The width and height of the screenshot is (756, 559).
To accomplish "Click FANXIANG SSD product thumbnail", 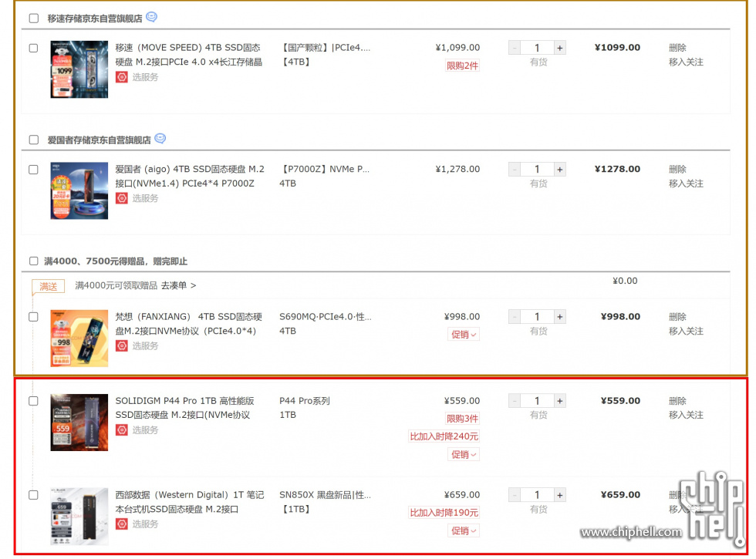I will [x=79, y=338].
